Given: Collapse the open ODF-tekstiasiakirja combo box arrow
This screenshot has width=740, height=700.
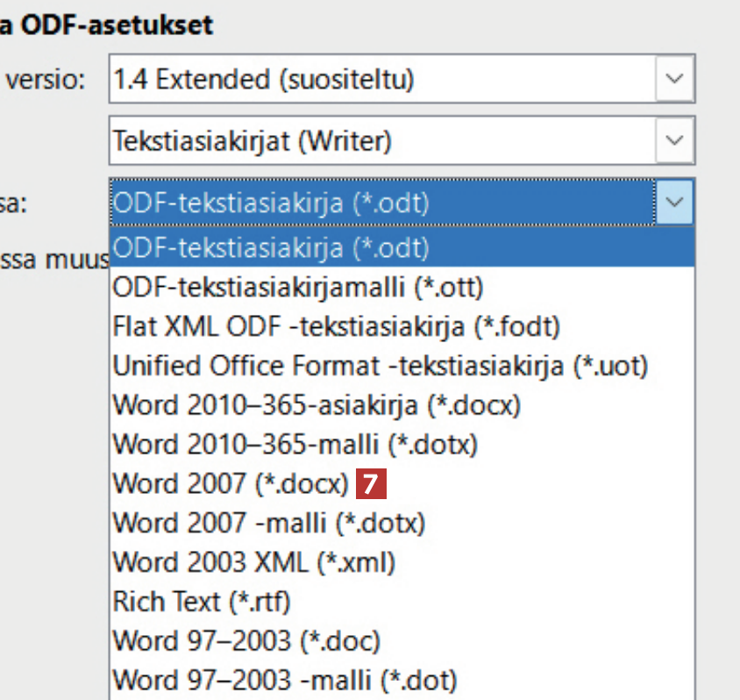Looking at the screenshot, I should [x=673, y=203].
